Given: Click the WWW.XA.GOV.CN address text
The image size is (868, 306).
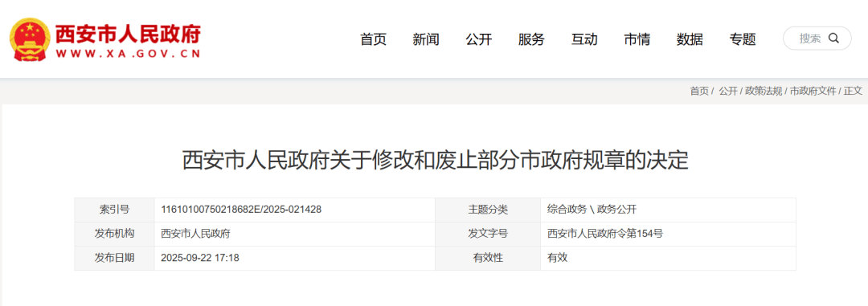Looking at the screenshot, I should [128, 55].
